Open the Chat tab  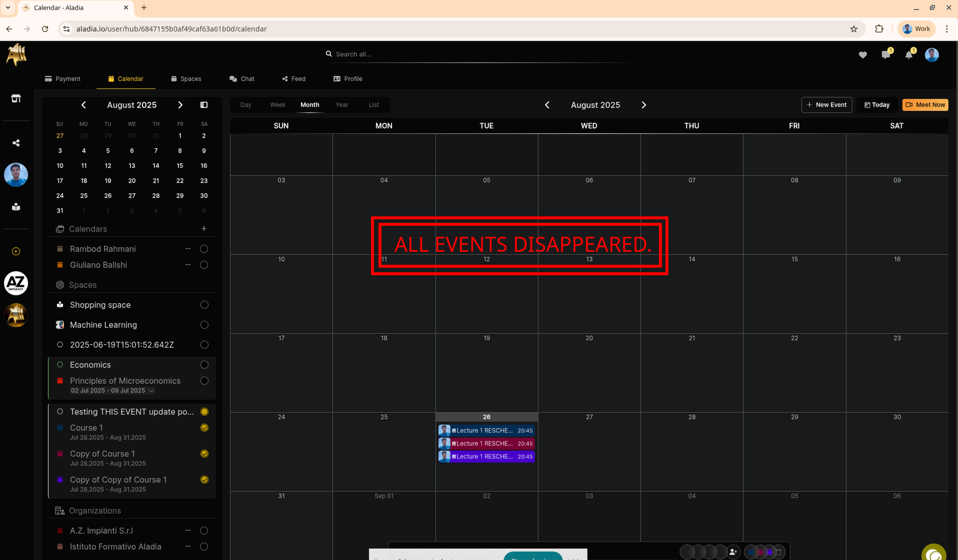(242, 79)
